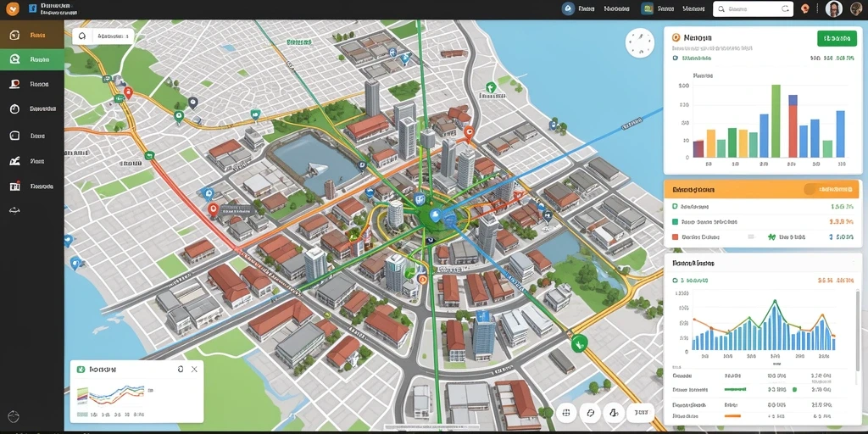This screenshot has width=868, height=434.
Task: Click the green progress bar in table
Action: click(x=735, y=389)
